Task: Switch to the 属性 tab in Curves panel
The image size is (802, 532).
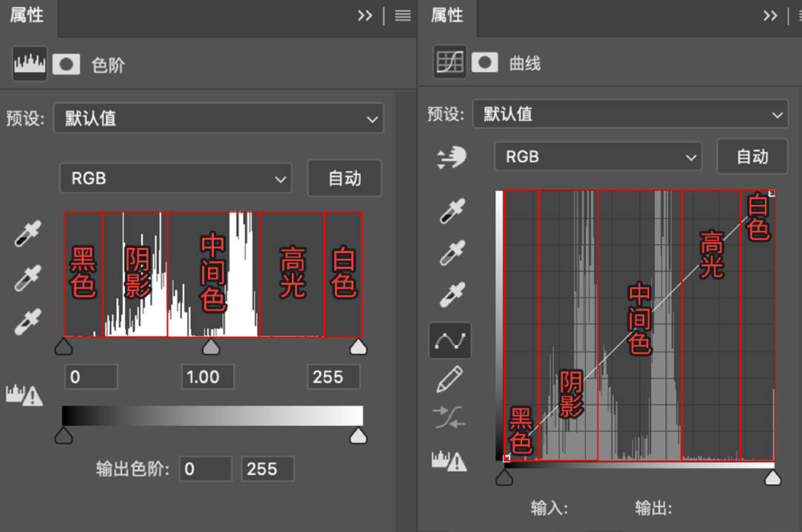Action: click(447, 16)
